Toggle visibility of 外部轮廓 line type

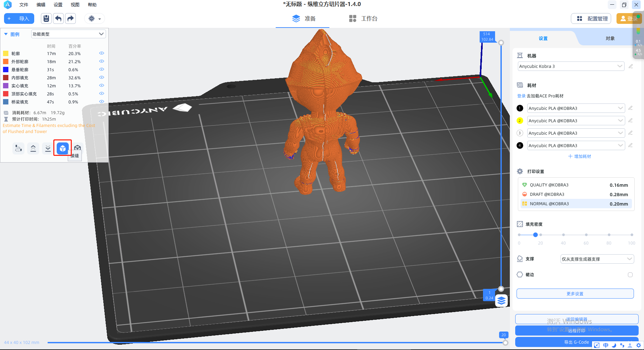coord(102,61)
